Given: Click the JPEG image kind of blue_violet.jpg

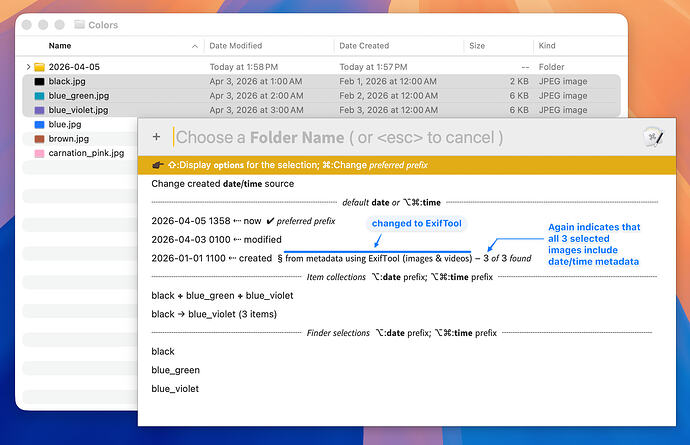Looking at the screenshot, I should pyautogui.click(x=563, y=110).
